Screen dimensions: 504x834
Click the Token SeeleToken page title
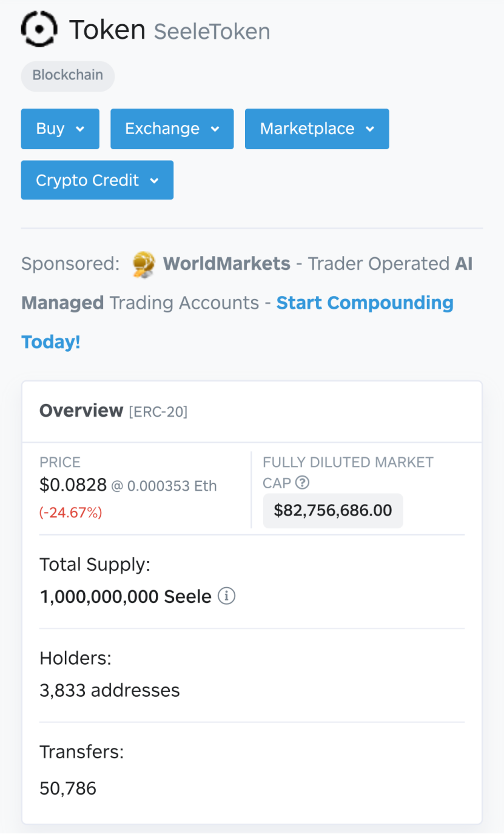pos(169,30)
